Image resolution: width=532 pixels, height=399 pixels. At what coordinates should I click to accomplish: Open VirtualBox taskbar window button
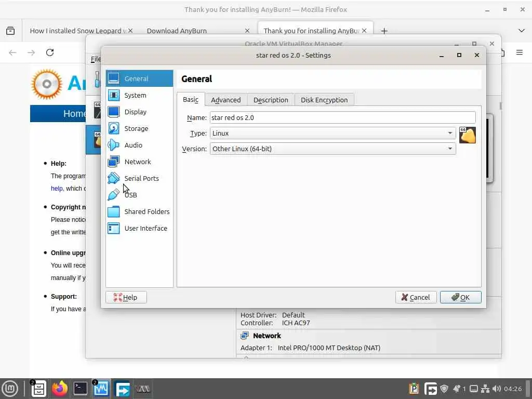pyautogui.click(x=142, y=389)
